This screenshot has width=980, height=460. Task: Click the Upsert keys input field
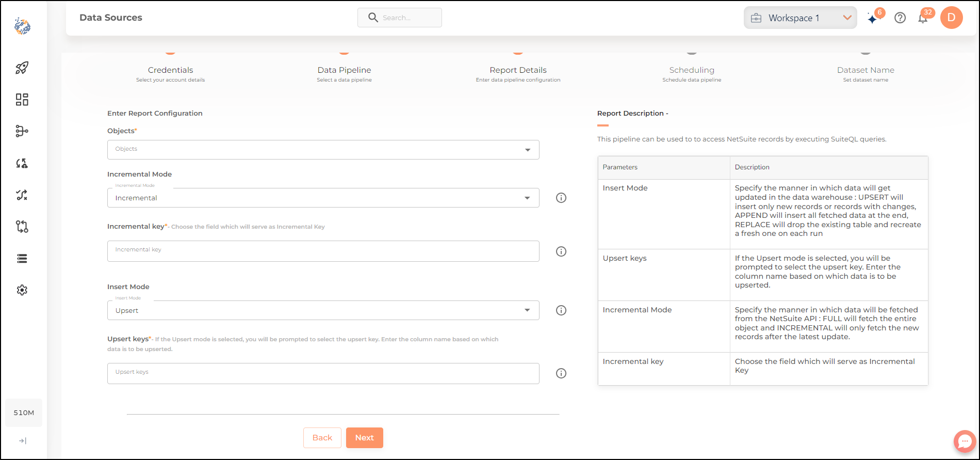point(323,373)
